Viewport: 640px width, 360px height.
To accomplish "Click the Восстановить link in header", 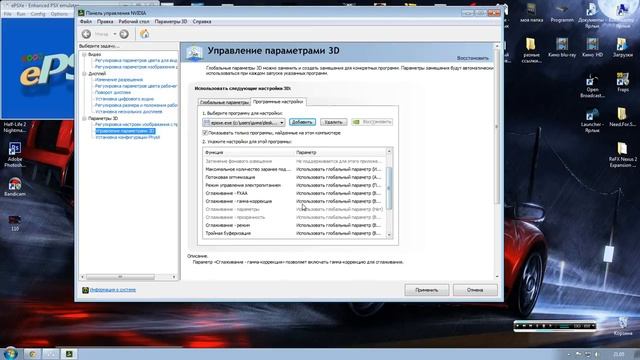I will pyautogui.click(x=472, y=58).
